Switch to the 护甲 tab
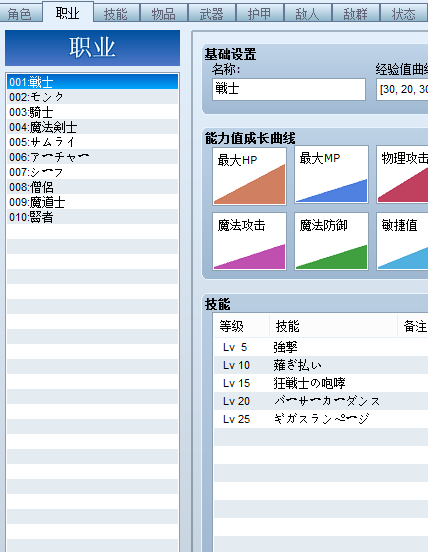The image size is (428, 552). [260, 14]
